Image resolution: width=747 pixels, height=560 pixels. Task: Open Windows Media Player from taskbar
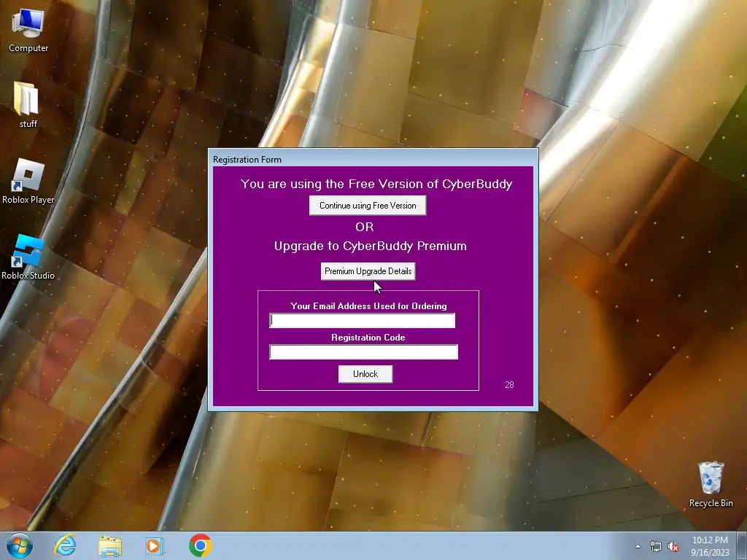coord(155,546)
